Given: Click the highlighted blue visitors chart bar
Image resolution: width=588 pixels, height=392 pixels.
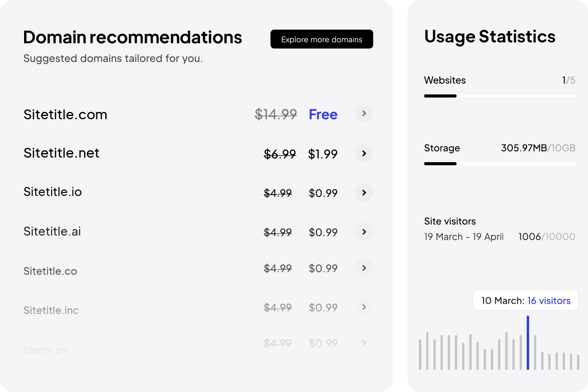Looking at the screenshot, I should click(x=528, y=343).
